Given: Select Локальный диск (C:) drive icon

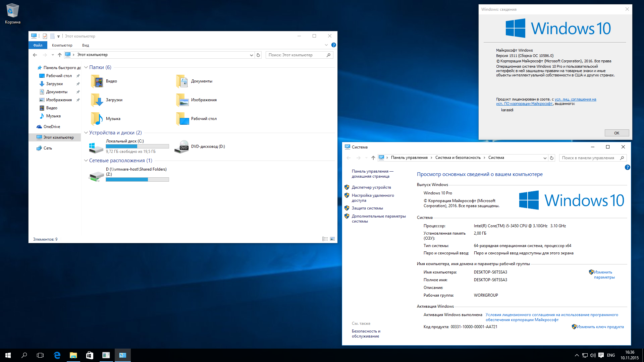Looking at the screenshot, I should 96,147.
